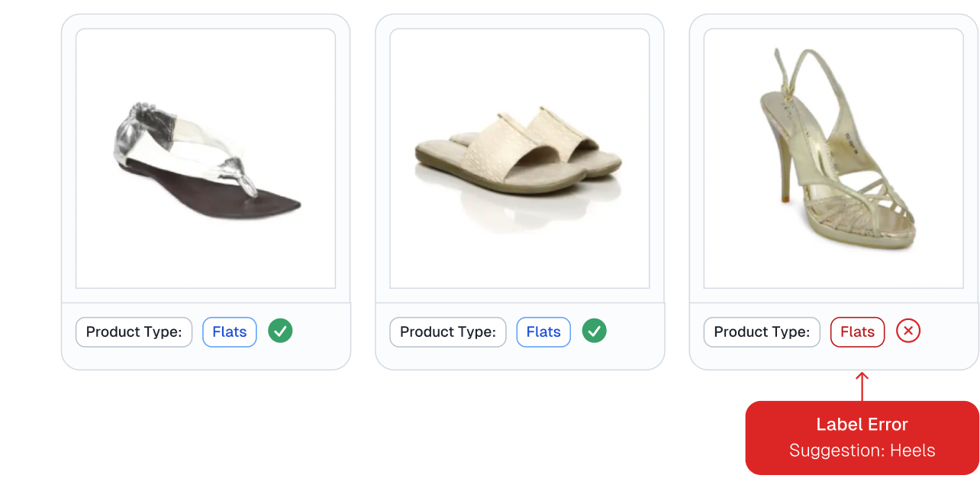Select the blue Flats tag under the beige slides
The width and height of the screenshot is (980, 485).
point(543,332)
